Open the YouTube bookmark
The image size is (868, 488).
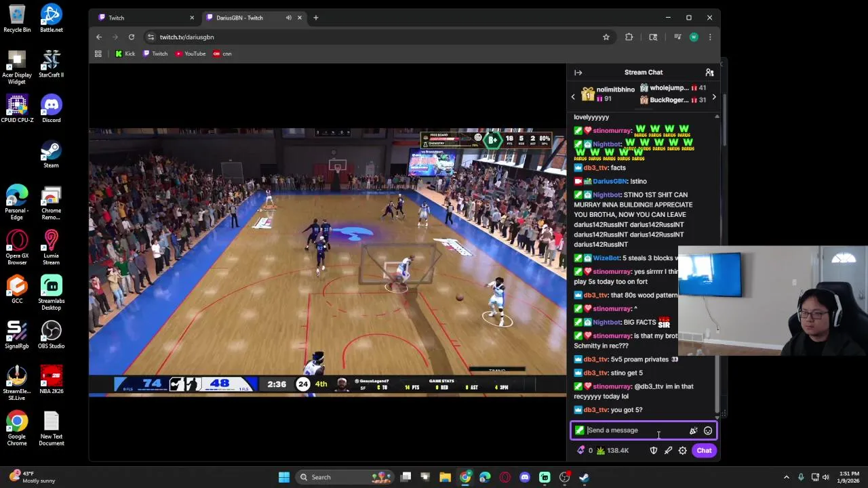pos(191,54)
